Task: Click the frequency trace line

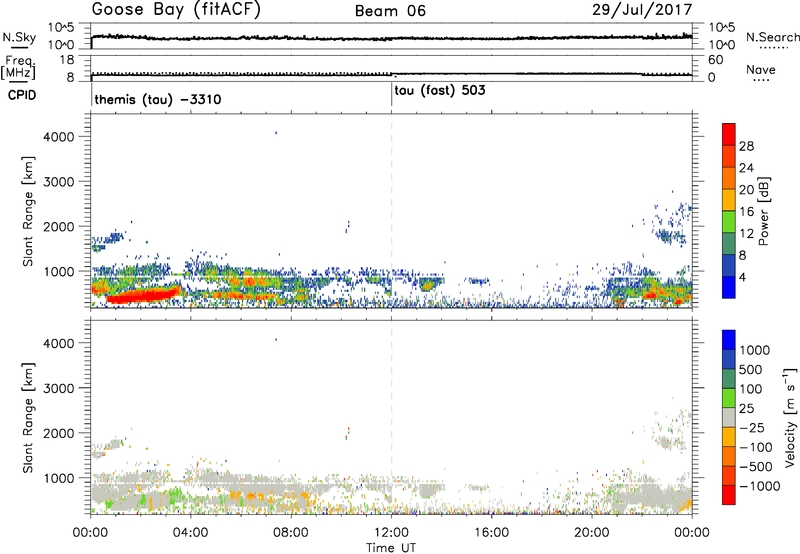Action: pyautogui.click(x=391, y=74)
